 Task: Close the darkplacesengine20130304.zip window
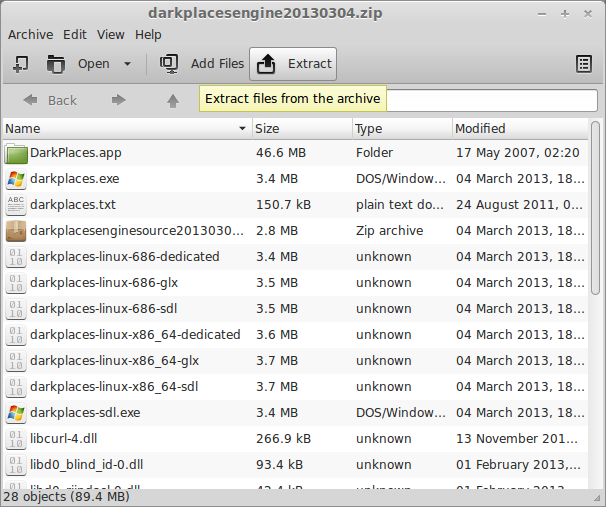(x=588, y=14)
